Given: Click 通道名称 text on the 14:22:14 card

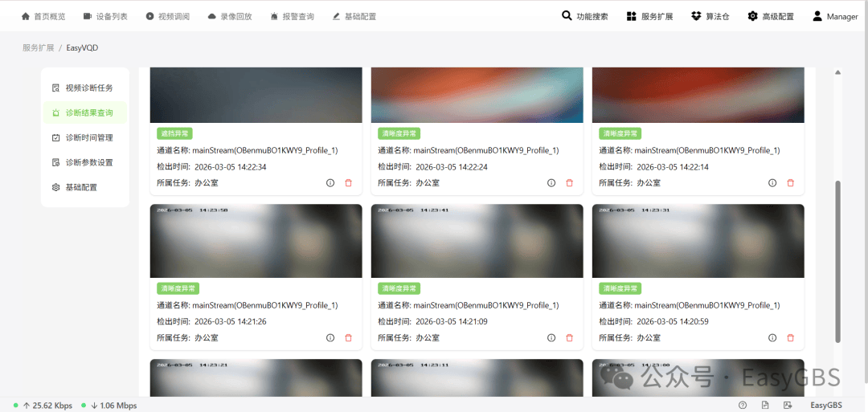Looking at the screenshot, I should pos(690,150).
